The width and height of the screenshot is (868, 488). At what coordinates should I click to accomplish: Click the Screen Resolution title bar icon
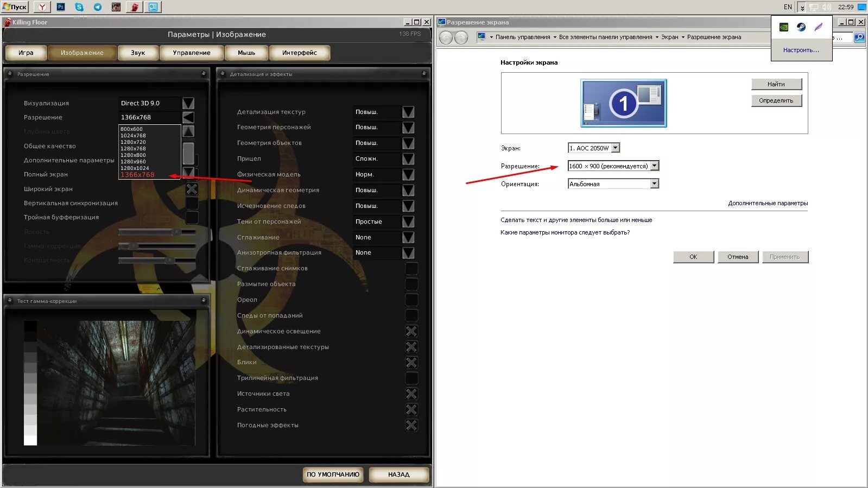[442, 22]
